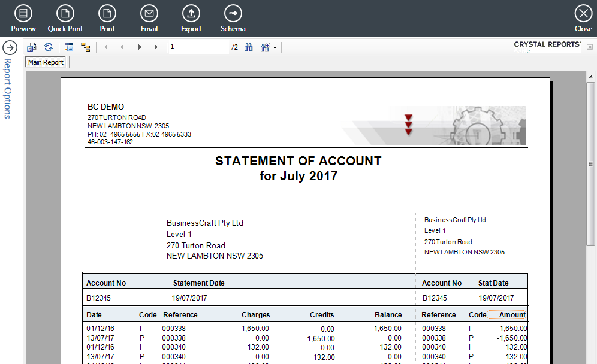597x364 pixels.
Task: Click the left Statement Date value 19/07/2017
Action: [189, 298]
